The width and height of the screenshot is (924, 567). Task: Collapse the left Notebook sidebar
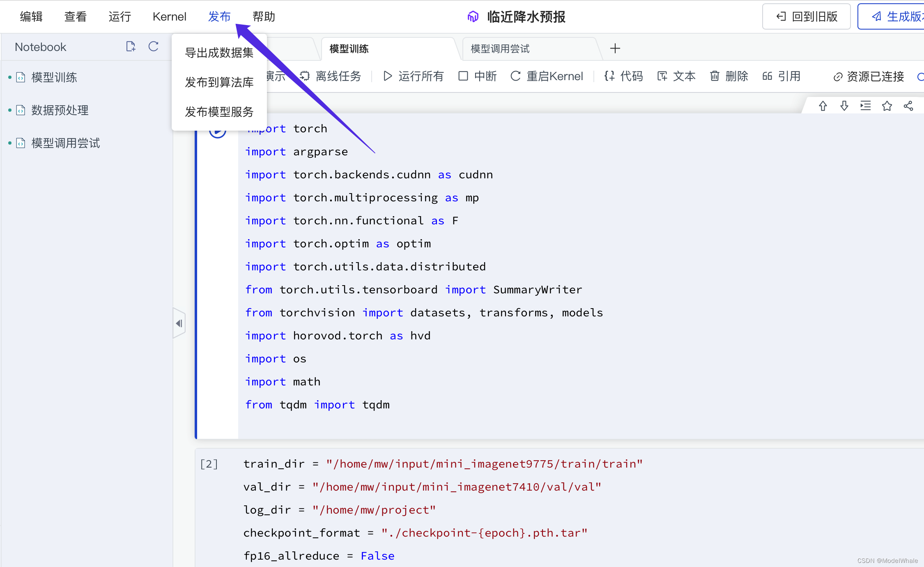(179, 323)
